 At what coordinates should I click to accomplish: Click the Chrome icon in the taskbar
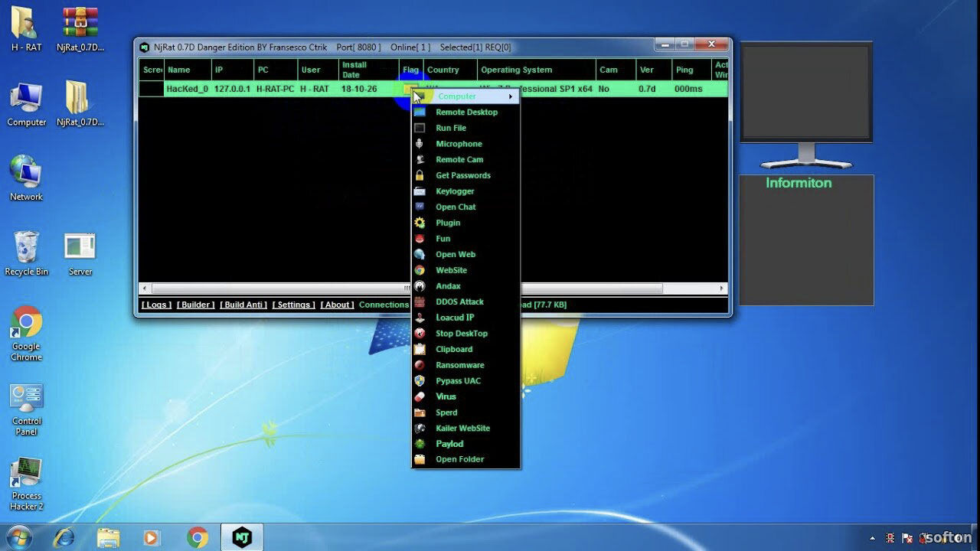(x=198, y=537)
